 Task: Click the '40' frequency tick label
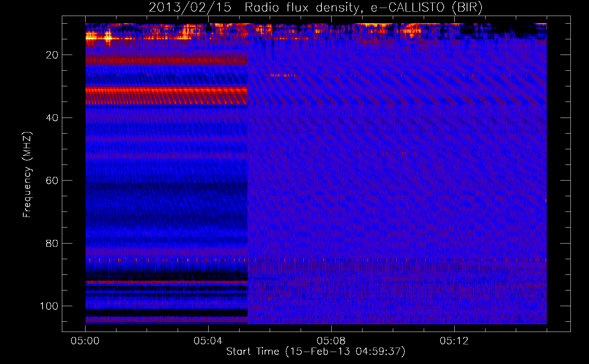[52, 118]
